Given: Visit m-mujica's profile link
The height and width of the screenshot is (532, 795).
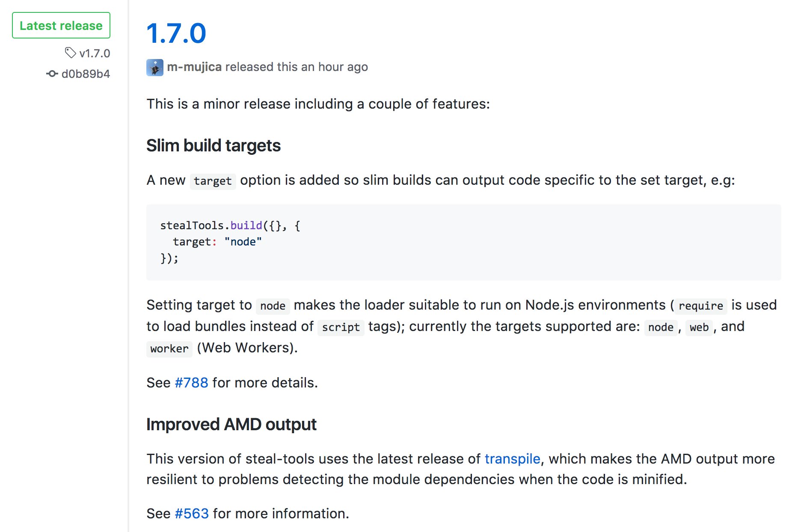Looking at the screenshot, I should point(194,67).
